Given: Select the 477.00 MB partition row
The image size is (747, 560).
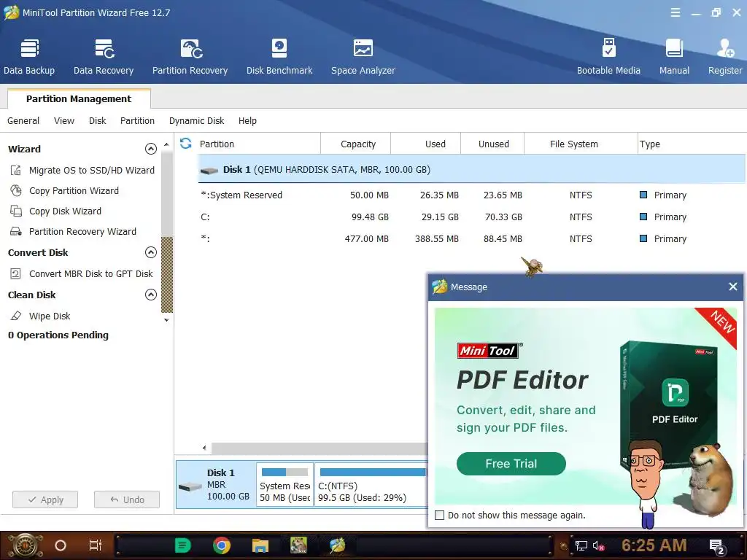Looking at the screenshot, I should (472, 239).
